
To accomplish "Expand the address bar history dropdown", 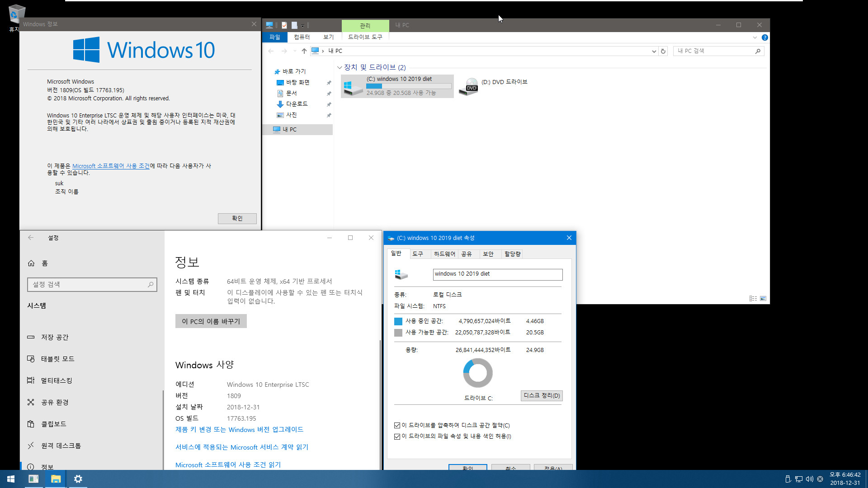I will (654, 51).
